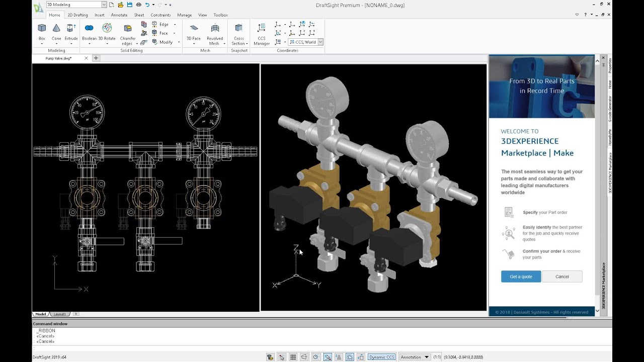644x362 pixels.
Task: Click the Get a quote button
Action: pyautogui.click(x=521, y=277)
